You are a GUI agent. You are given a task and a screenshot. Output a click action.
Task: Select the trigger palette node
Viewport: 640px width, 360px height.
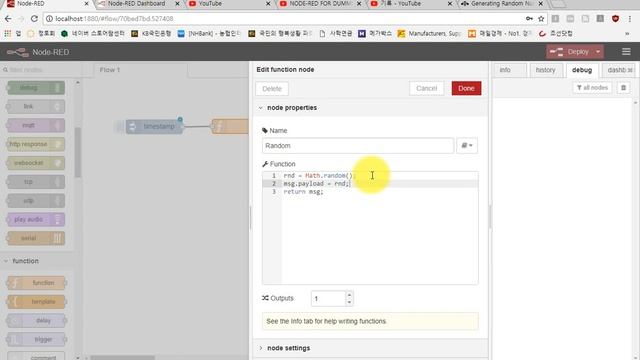click(36, 339)
